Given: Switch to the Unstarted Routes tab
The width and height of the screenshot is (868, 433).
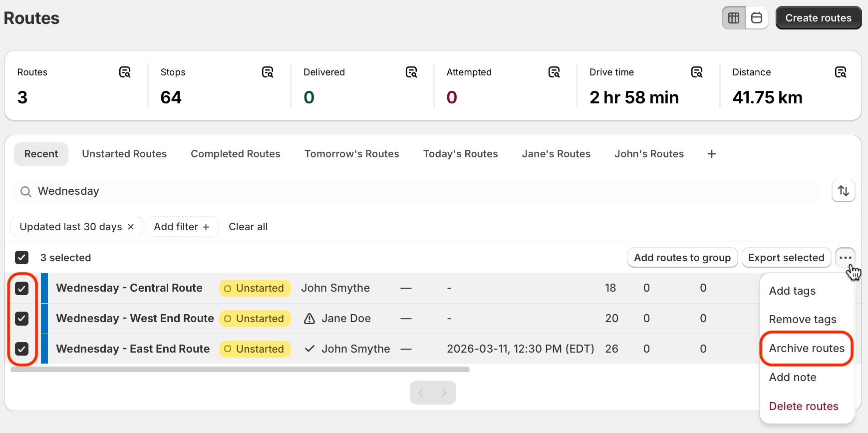Looking at the screenshot, I should coord(124,154).
